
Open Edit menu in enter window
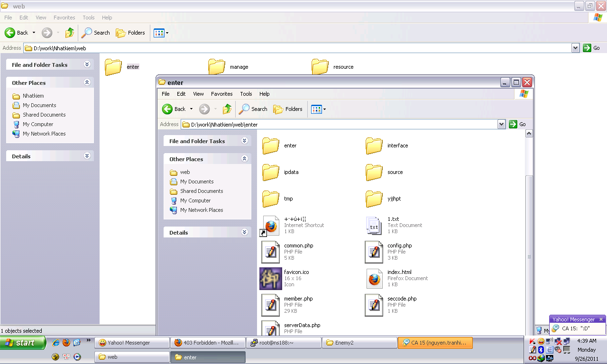point(181,94)
